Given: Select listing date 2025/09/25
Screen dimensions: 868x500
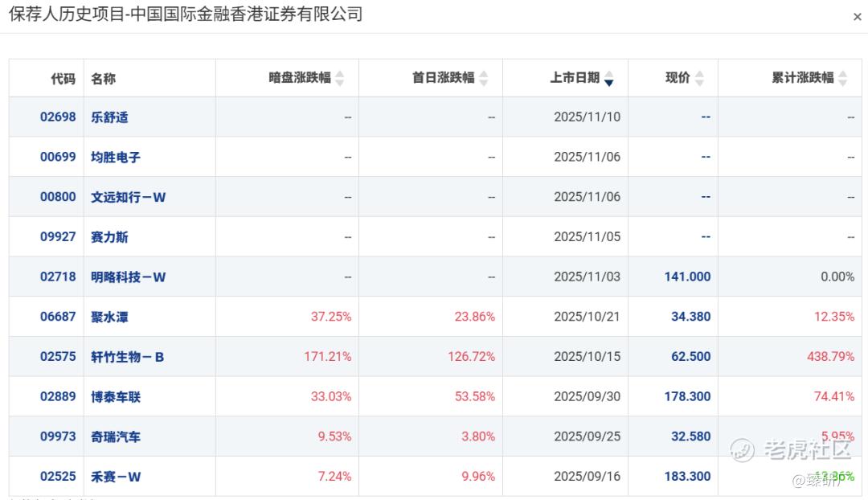Looking at the screenshot, I should pyautogui.click(x=588, y=436).
